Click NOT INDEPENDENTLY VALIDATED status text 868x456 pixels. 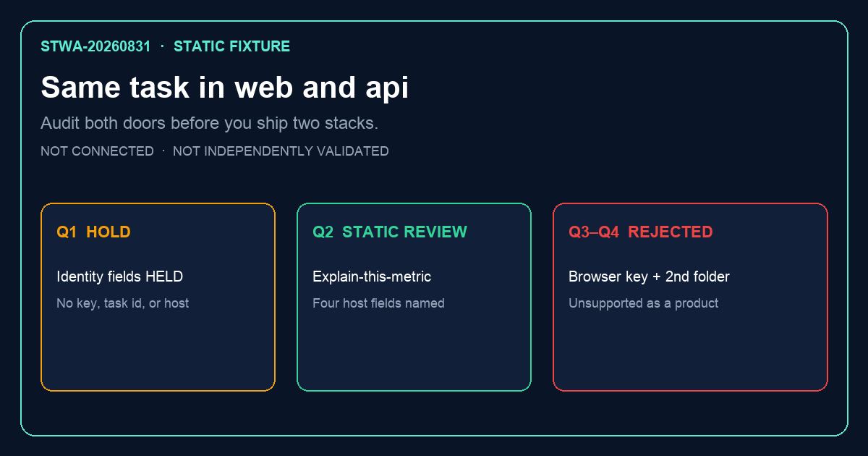[281, 151]
